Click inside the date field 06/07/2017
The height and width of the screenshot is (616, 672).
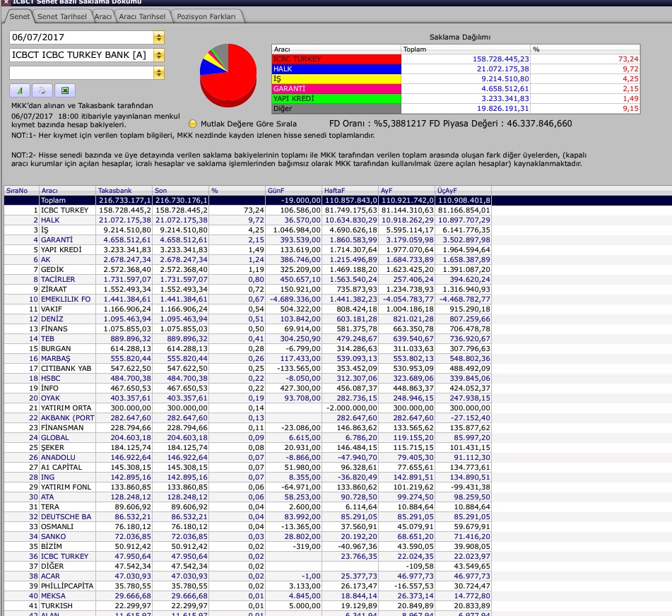[81, 37]
